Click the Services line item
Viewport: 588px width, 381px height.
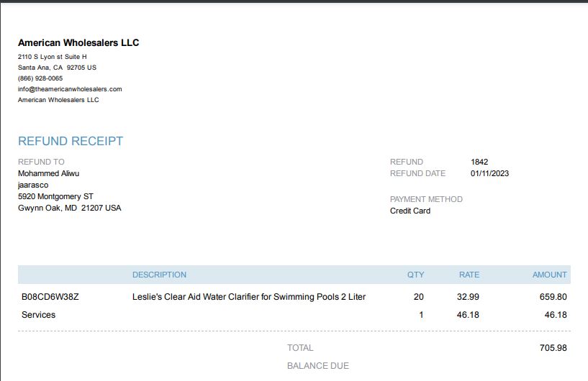pos(38,315)
